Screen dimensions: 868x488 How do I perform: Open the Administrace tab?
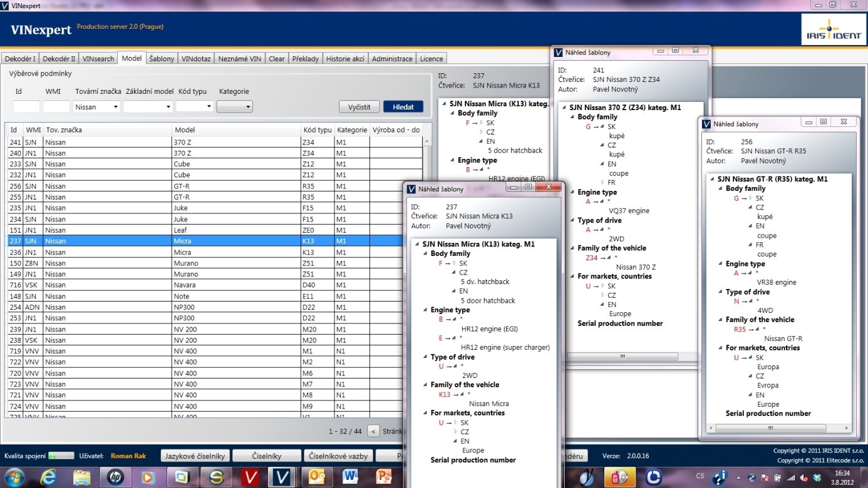click(392, 59)
